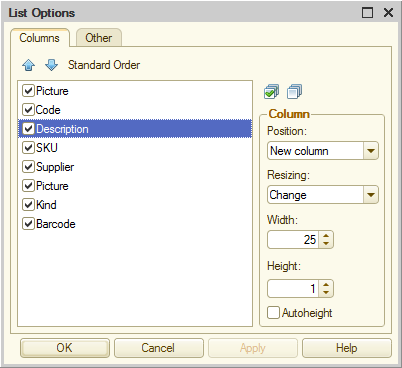The height and width of the screenshot is (368, 402).
Task: Confirm settings with the OK button
Action: coord(65,348)
